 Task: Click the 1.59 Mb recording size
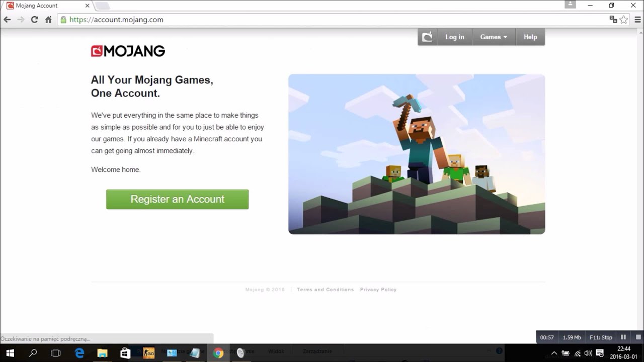click(572, 337)
